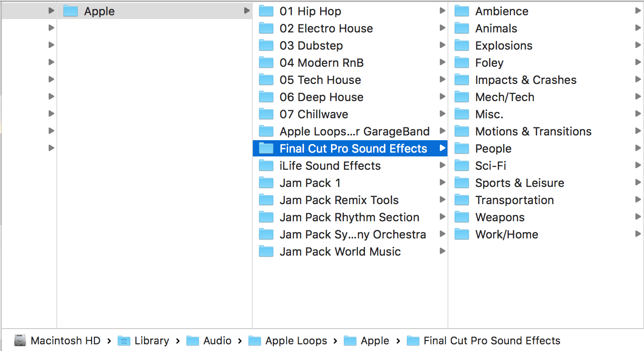Image resolution: width=644 pixels, height=351 pixels.
Task: Expand the Ambience folder disclosure arrow
Action: (638, 11)
